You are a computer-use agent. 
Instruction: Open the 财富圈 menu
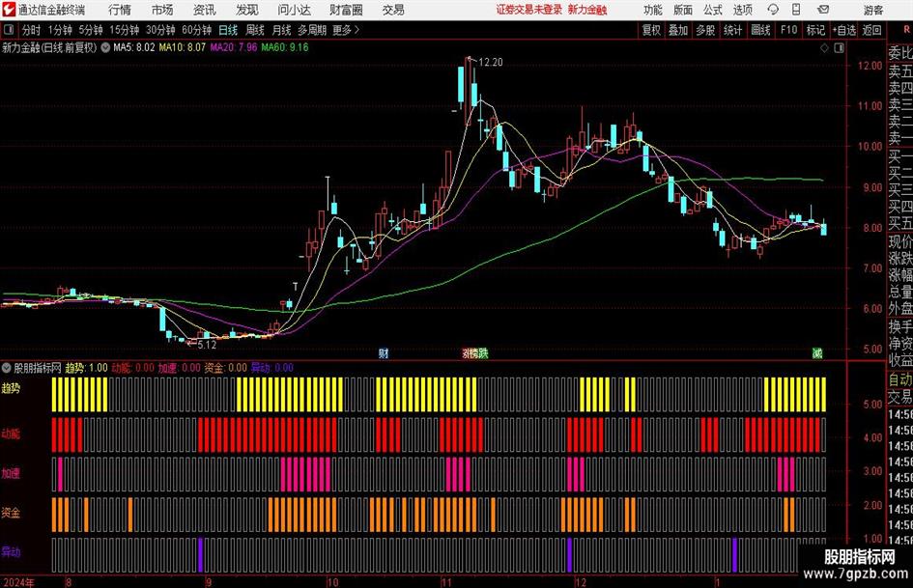click(x=346, y=10)
